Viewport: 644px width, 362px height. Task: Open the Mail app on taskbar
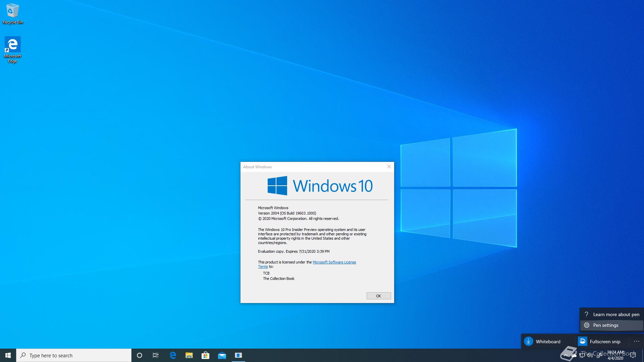[x=222, y=355]
